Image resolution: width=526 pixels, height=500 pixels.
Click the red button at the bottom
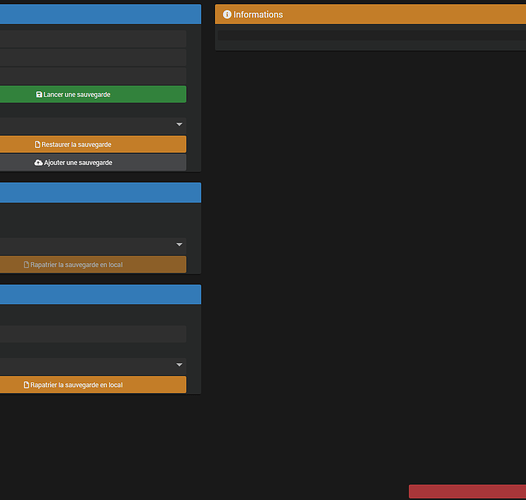[467, 491]
